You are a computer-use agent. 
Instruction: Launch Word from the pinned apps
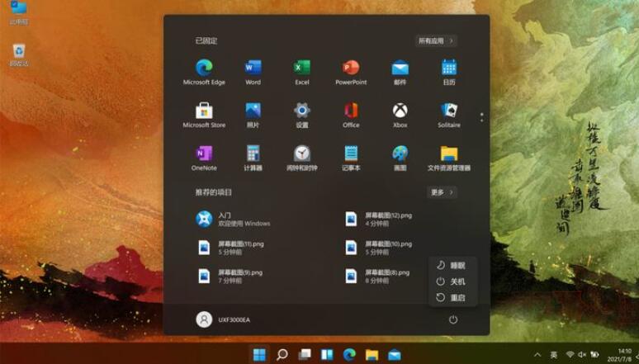pos(253,72)
